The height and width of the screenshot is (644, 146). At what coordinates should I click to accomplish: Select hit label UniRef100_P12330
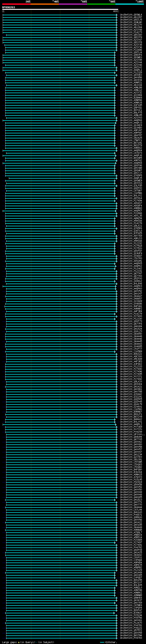(131, 319)
